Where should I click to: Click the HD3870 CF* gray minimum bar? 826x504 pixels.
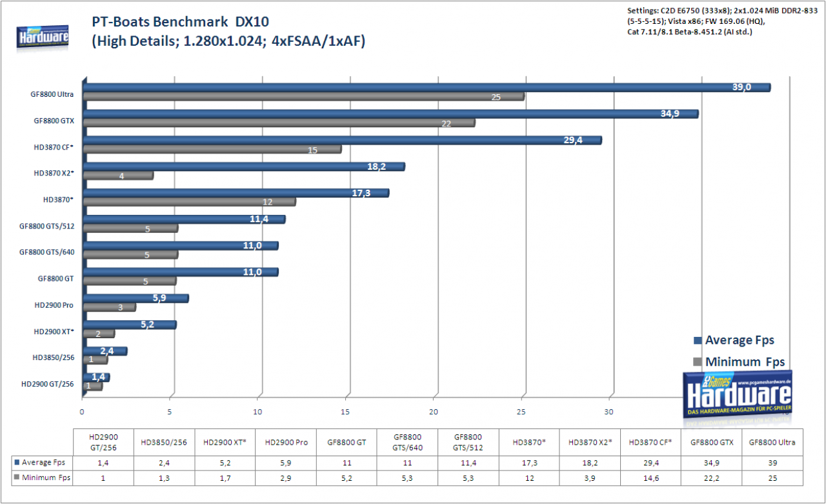pyautogui.click(x=212, y=150)
